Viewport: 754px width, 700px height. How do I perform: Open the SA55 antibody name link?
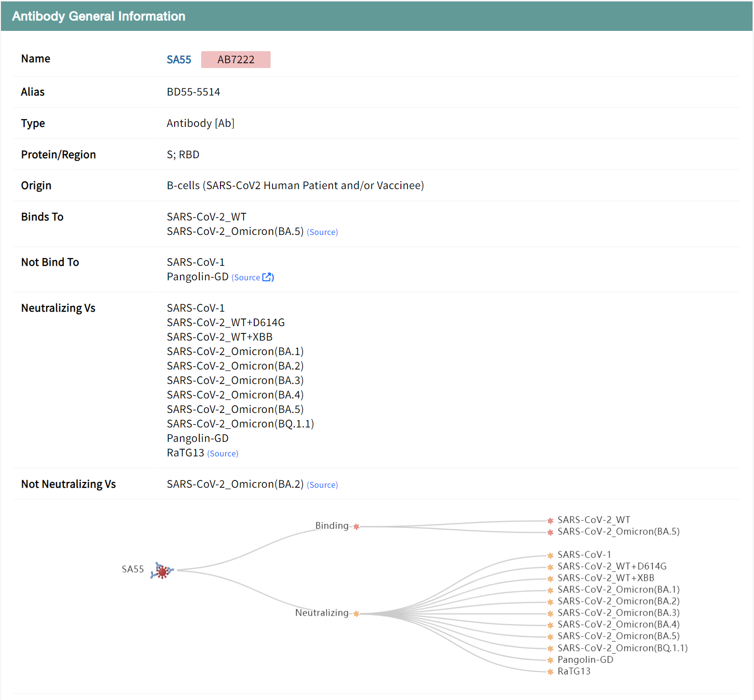pyautogui.click(x=179, y=60)
